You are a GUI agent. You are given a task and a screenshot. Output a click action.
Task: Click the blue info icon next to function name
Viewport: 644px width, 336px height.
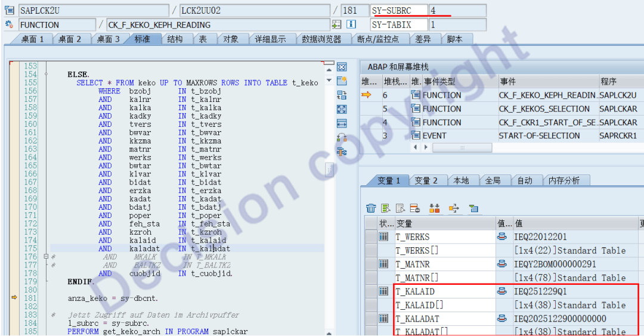[351, 24]
